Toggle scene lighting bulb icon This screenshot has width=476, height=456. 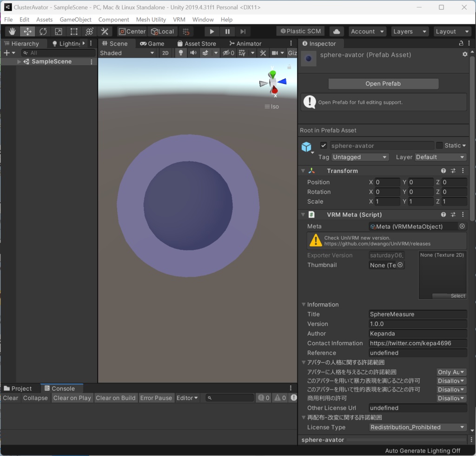pyautogui.click(x=181, y=53)
